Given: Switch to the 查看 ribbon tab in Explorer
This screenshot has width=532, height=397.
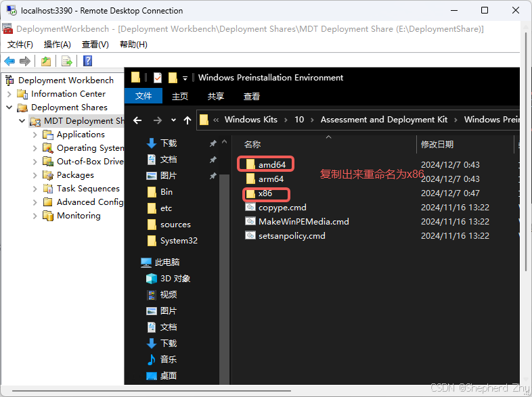Looking at the screenshot, I should click(x=251, y=96).
